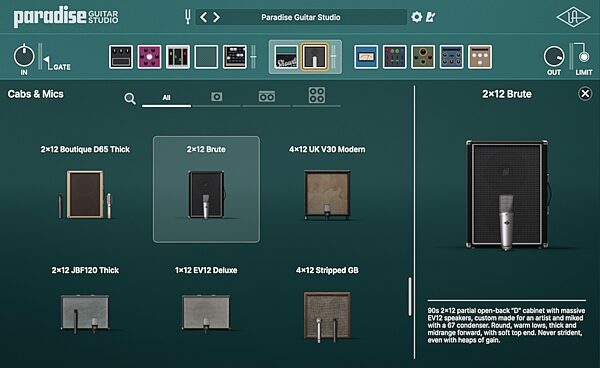Adjust the IN input knob
This screenshot has height=368, width=600.
click(24, 56)
